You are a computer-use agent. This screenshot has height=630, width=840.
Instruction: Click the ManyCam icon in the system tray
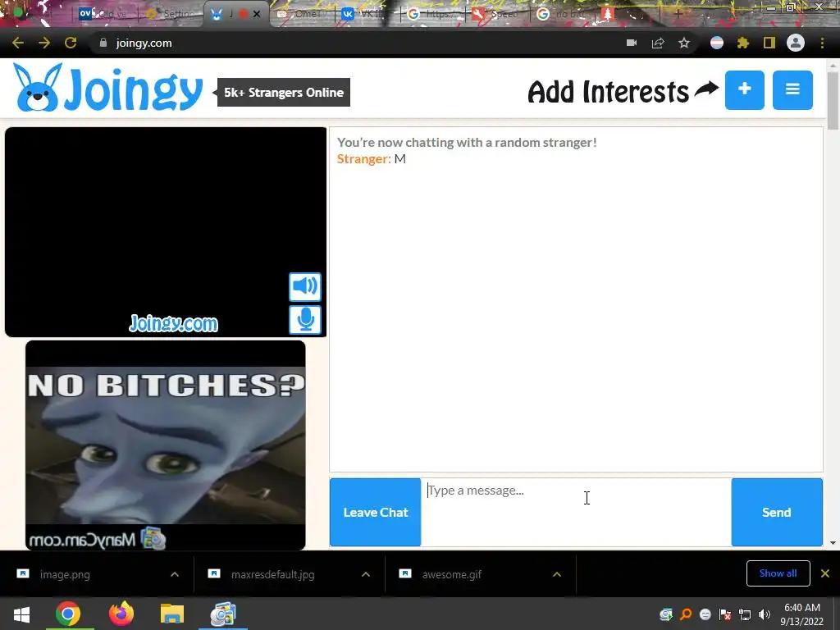click(x=666, y=614)
